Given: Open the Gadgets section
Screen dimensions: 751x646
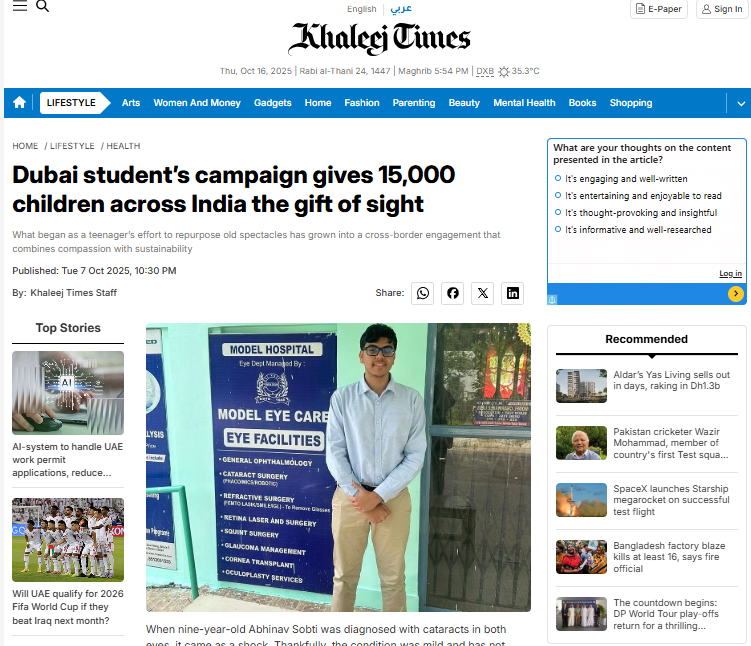Looking at the screenshot, I should [x=273, y=103].
